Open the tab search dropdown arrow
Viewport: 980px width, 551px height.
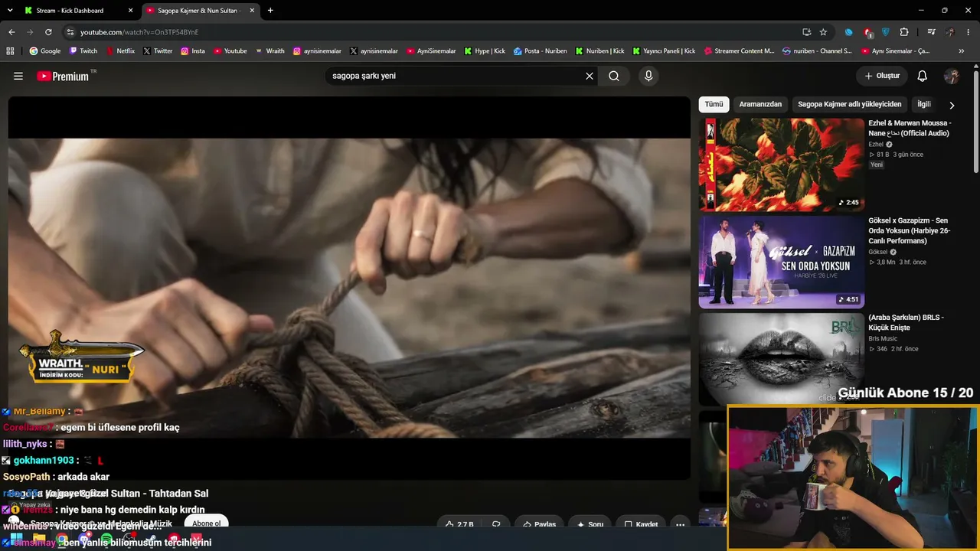(x=10, y=11)
